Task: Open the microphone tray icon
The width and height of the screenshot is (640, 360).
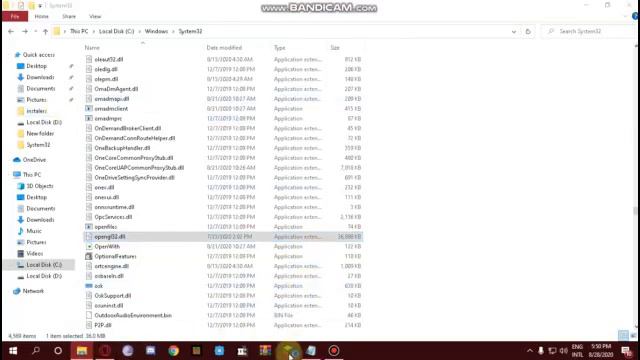Action: click(541, 351)
